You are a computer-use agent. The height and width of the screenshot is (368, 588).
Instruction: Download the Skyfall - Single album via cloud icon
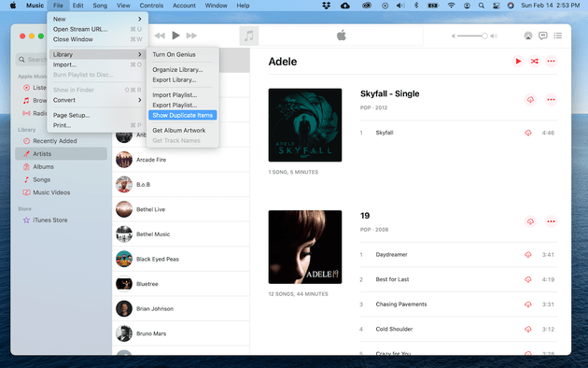pyautogui.click(x=530, y=100)
